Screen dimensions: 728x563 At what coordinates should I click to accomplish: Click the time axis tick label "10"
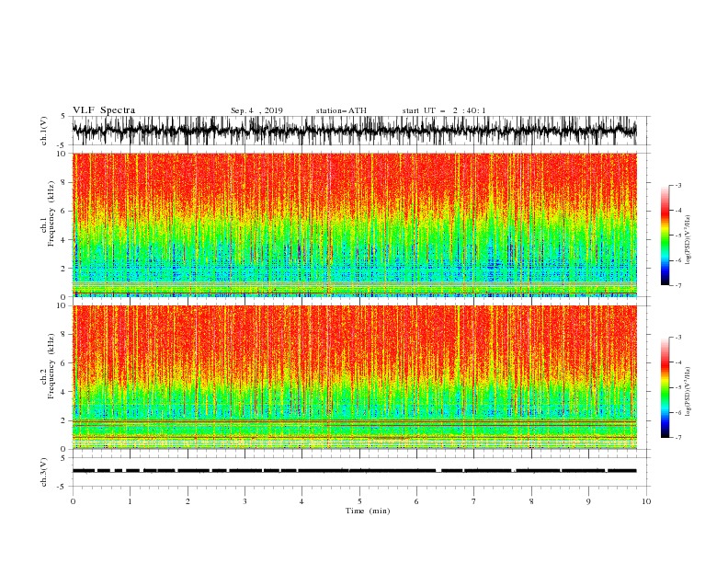pyautogui.click(x=646, y=501)
